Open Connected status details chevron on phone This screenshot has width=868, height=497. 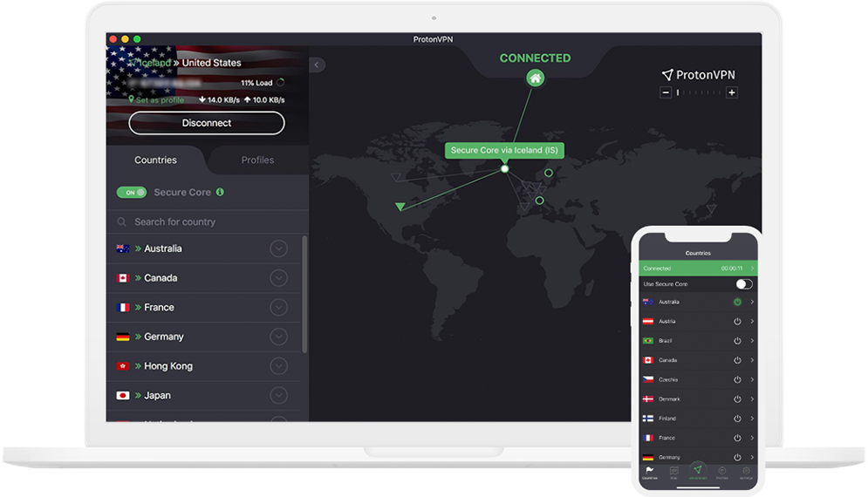tap(752, 269)
